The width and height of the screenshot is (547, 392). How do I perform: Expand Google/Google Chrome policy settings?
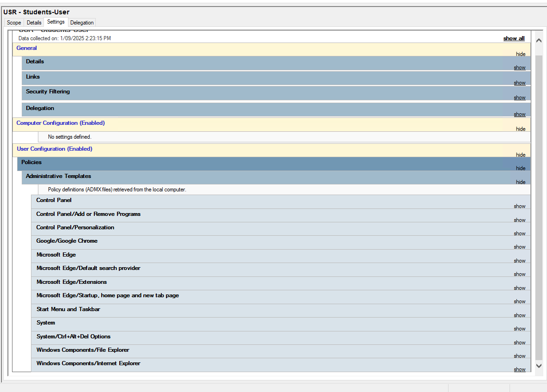point(520,247)
